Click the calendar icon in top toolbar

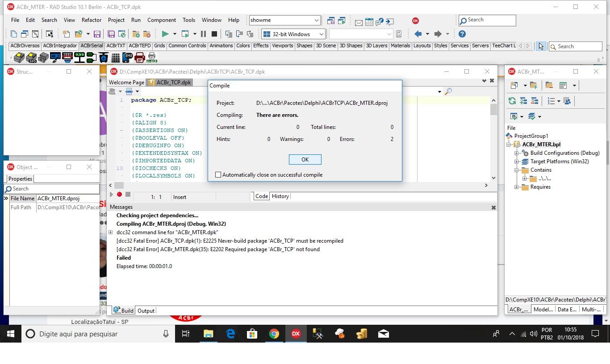click(x=369, y=21)
